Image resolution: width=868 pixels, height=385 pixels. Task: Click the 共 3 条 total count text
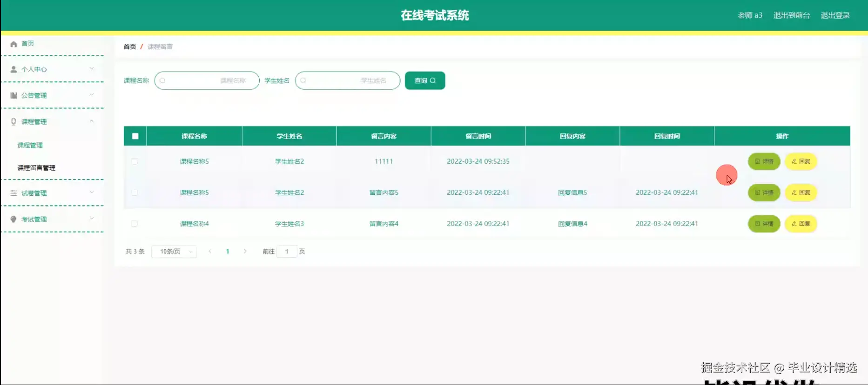click(x=135, y=252)
